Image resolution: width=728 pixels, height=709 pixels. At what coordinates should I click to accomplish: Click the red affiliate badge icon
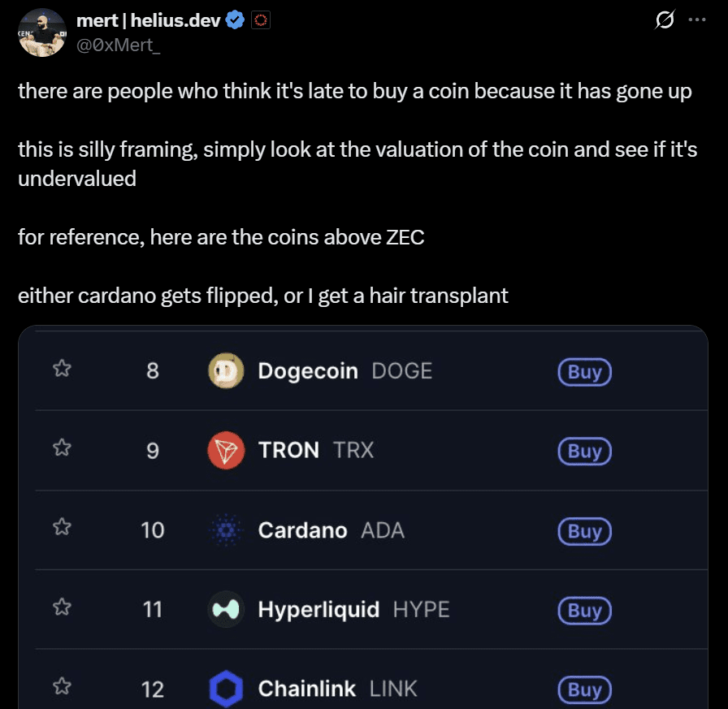pos(260,21)
